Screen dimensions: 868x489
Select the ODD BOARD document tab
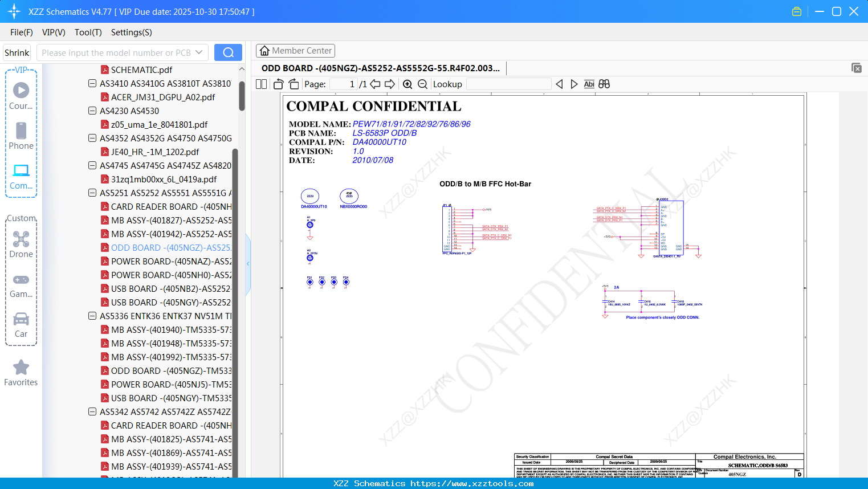point(381,68)
